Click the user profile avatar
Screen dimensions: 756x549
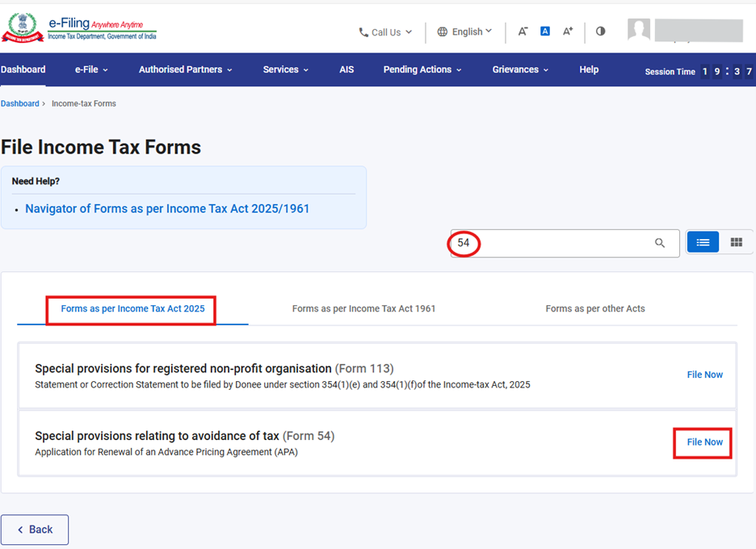[639, 31]
